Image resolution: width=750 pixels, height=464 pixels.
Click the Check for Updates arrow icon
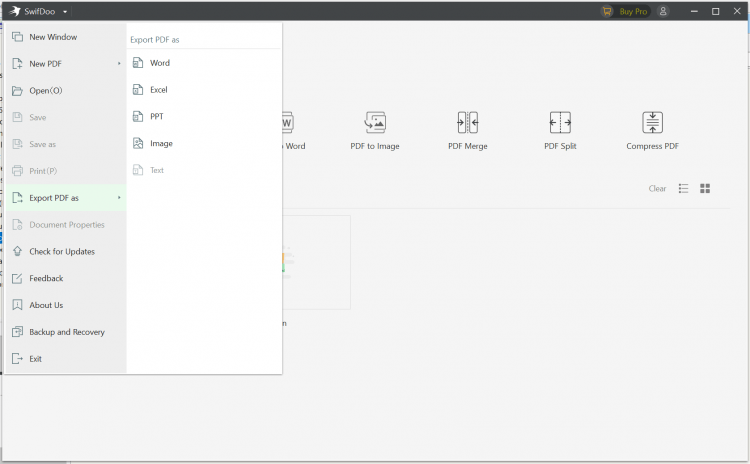[17, 251]
